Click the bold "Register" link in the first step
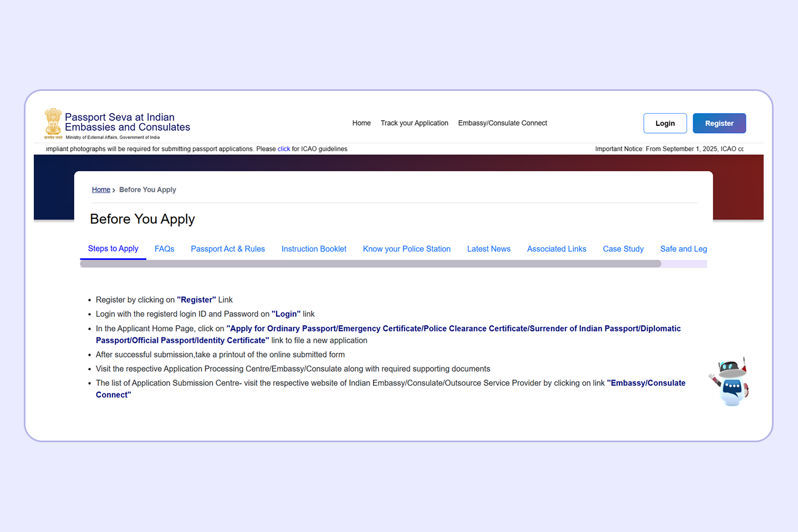This screenshot has height=532, width=798. pyautogui.click(x=196, y=300)
